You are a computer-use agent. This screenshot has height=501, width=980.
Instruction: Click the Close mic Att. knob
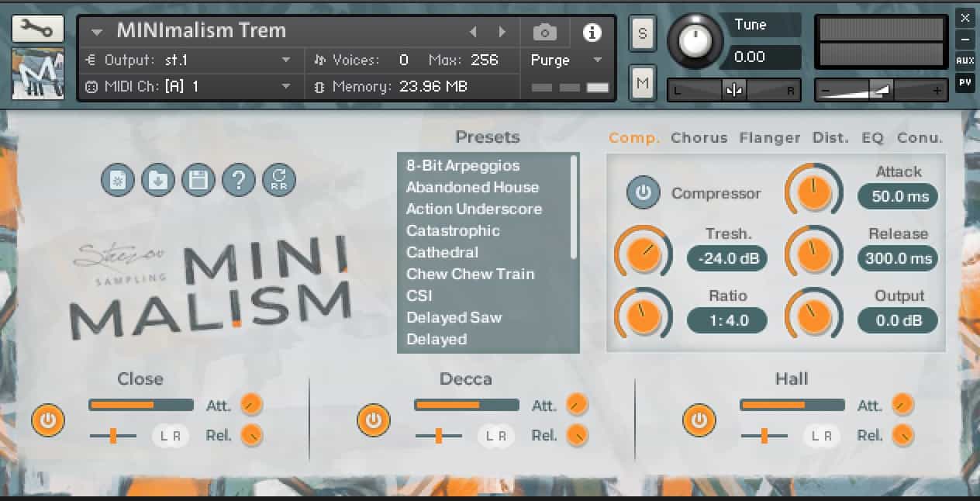251,404
